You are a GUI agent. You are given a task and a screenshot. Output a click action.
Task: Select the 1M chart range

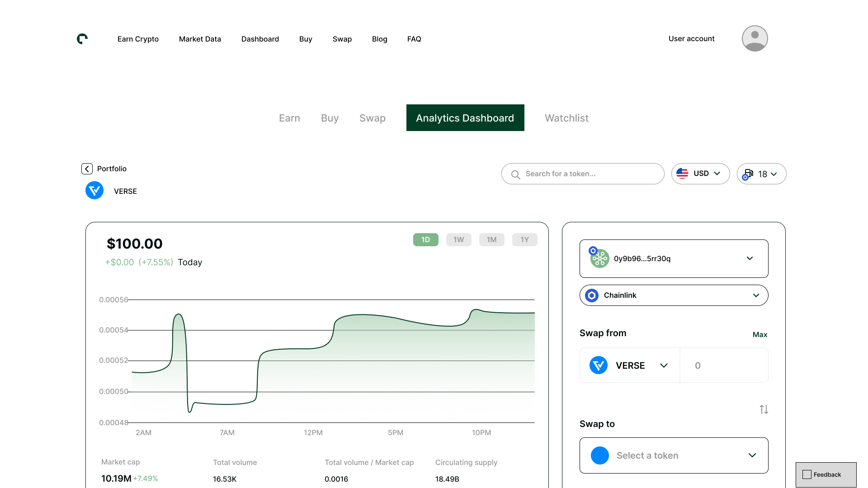click(x=491, y=239)
